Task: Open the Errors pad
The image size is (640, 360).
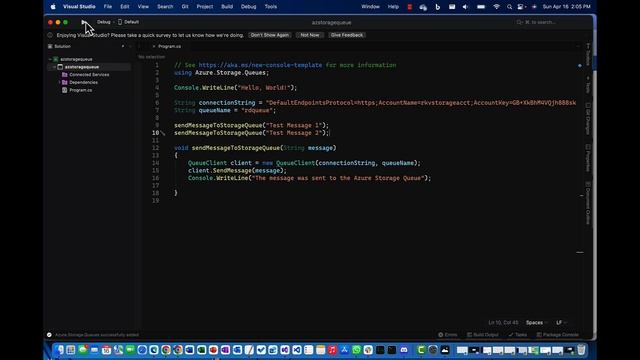Action: (448, 335)
